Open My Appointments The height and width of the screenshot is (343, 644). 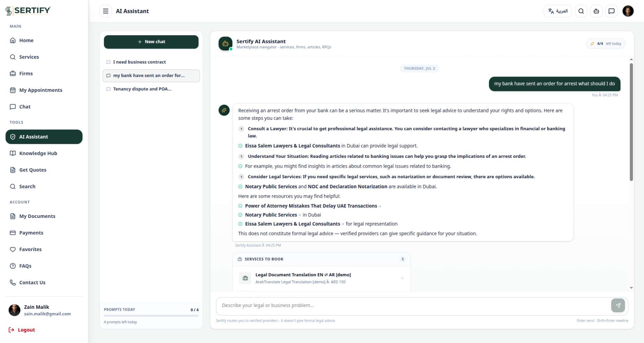(44, 90)
